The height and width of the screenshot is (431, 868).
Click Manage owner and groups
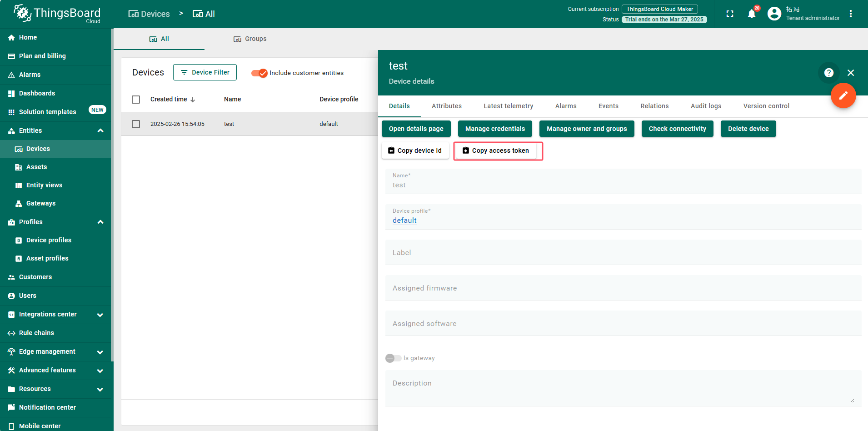point(587,129)
